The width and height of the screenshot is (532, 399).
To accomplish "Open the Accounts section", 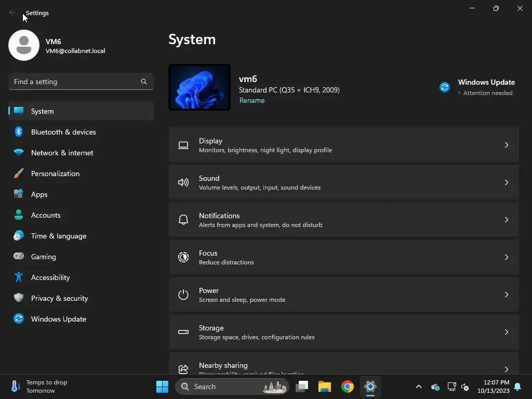I will click(x=81, y=215).
